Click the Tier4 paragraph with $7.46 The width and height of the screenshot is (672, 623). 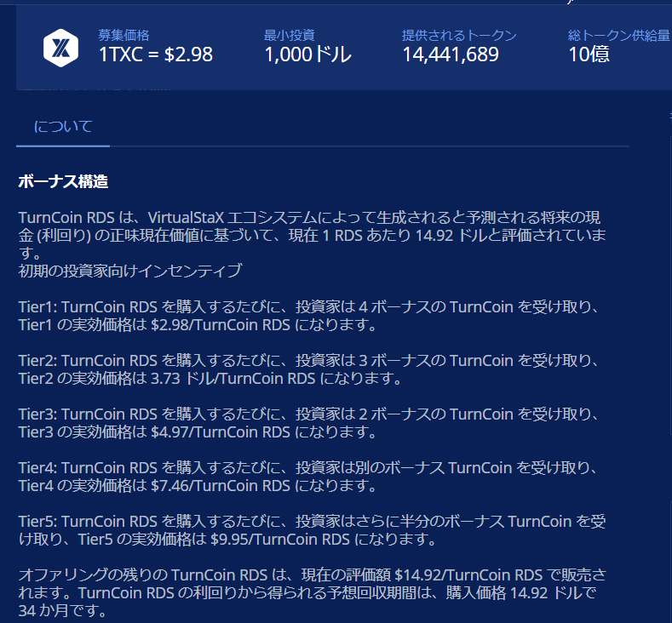[308, 477]
